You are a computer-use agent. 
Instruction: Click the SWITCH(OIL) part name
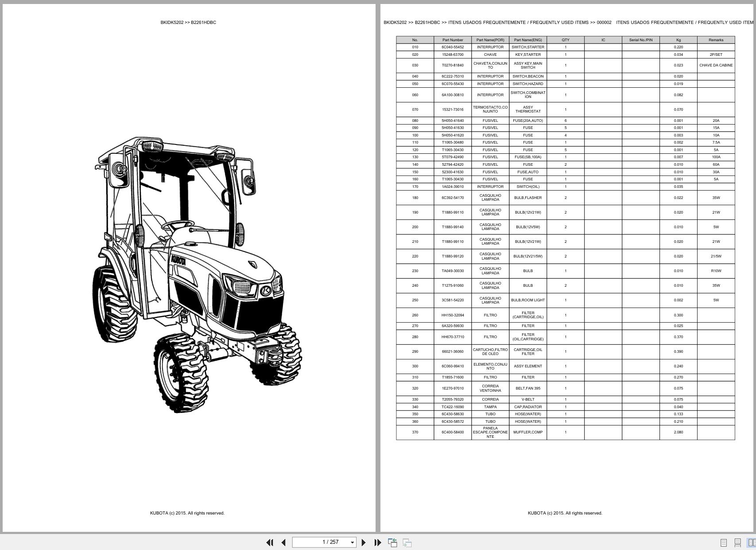528,187
